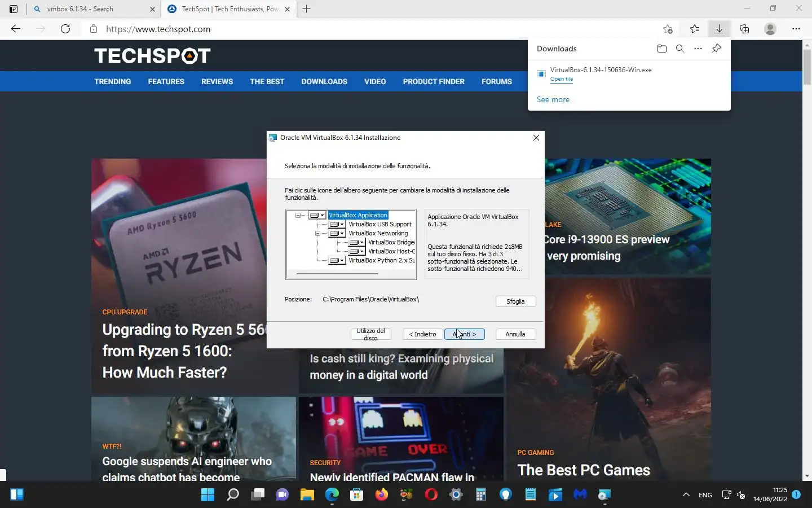Open Core i9-13900 ES preview article

point(606,247)
